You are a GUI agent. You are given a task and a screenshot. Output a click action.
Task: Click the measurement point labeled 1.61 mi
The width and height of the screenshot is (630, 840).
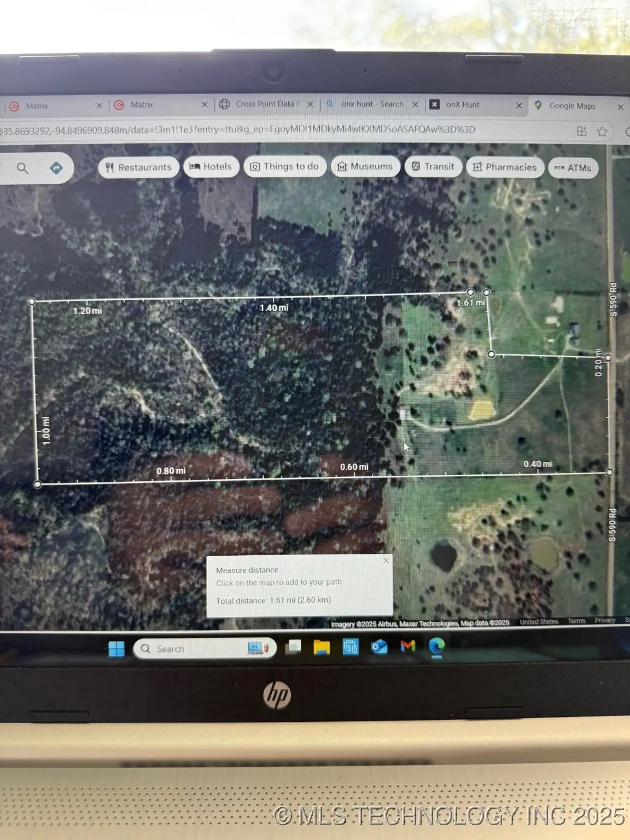pos(486,293)
